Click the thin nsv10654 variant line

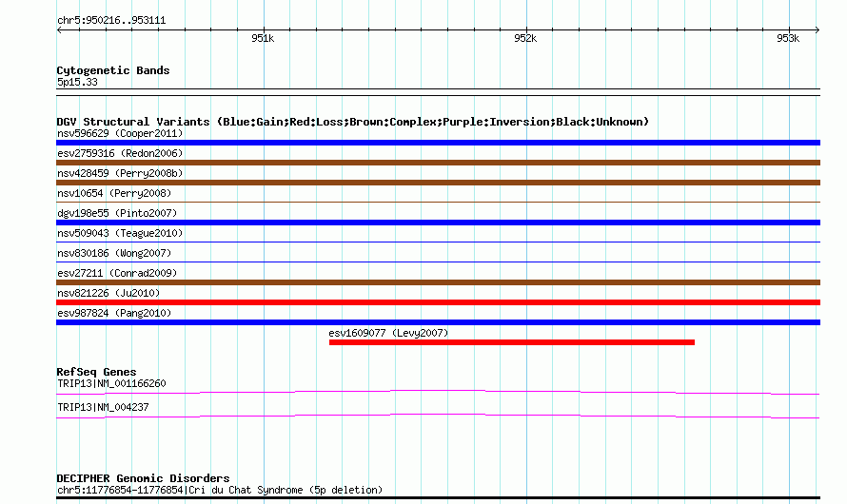coord(438,202)
